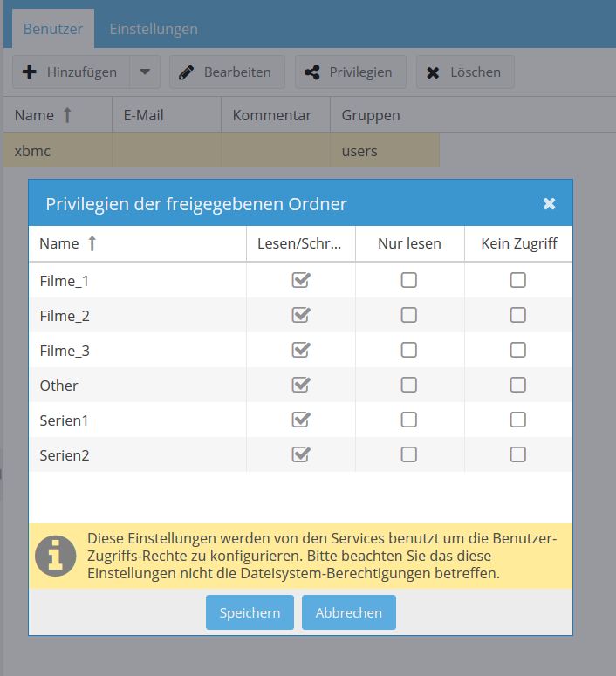Sort users table by Name arrow
This screenshot has width=616, height=676.
coord(67,115)
